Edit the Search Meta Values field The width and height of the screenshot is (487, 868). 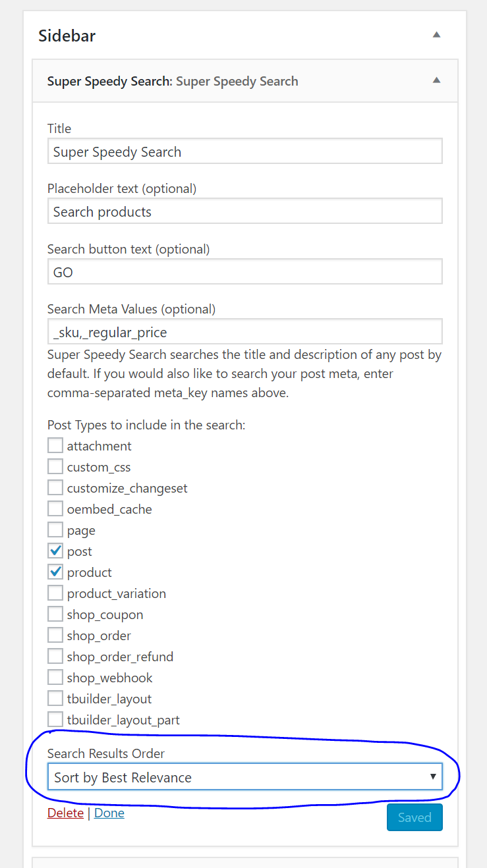coord(244,331)
